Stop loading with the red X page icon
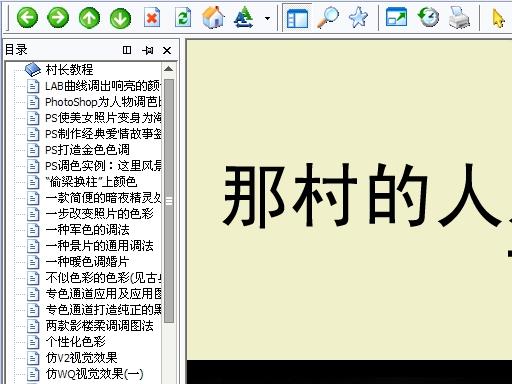Image resolution: width=512 pixels, height=384 pixels. [x=152, y=17]
